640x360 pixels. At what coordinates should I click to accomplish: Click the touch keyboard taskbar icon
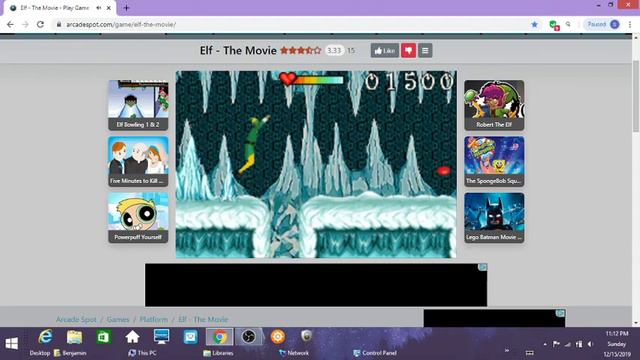(529, 353)
